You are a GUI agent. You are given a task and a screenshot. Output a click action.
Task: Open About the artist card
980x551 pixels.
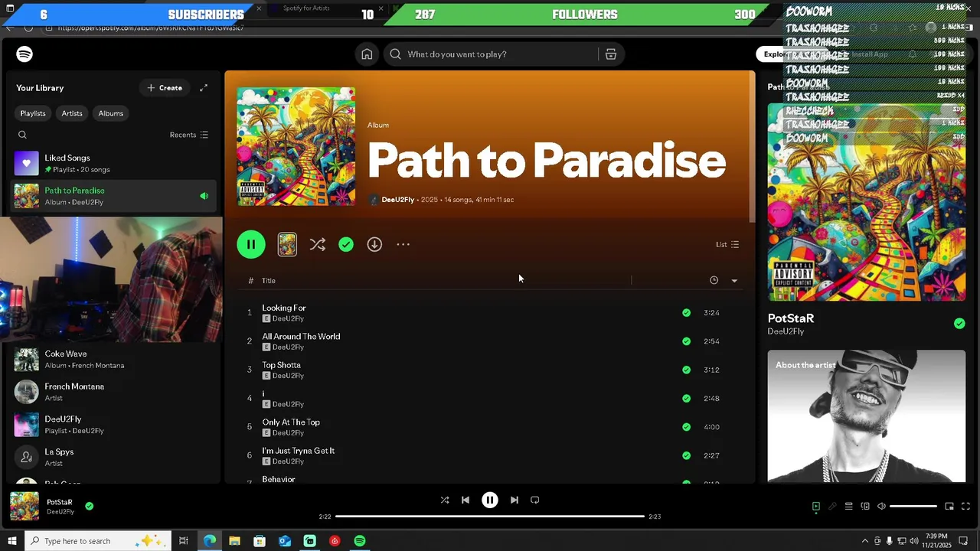(x=867, y=416)
